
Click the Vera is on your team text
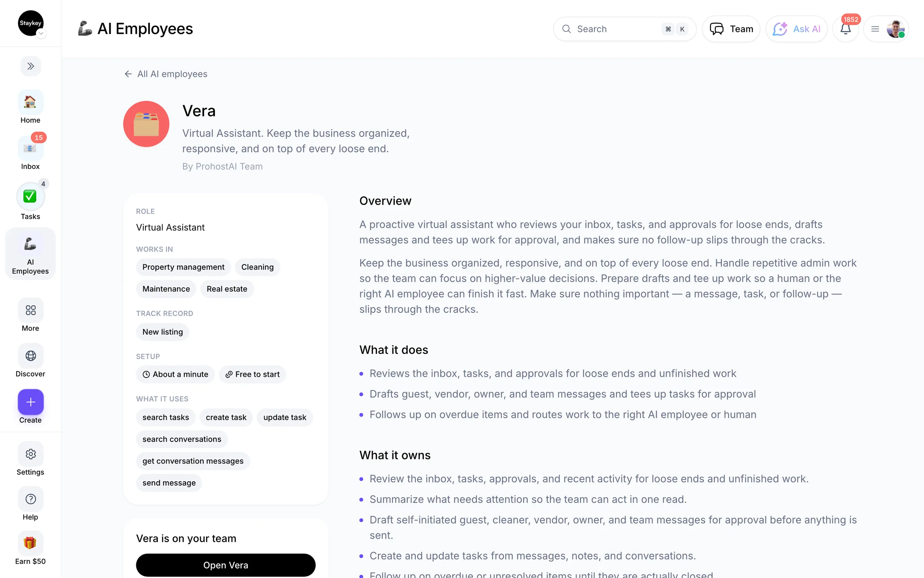(x=186, y=539)
